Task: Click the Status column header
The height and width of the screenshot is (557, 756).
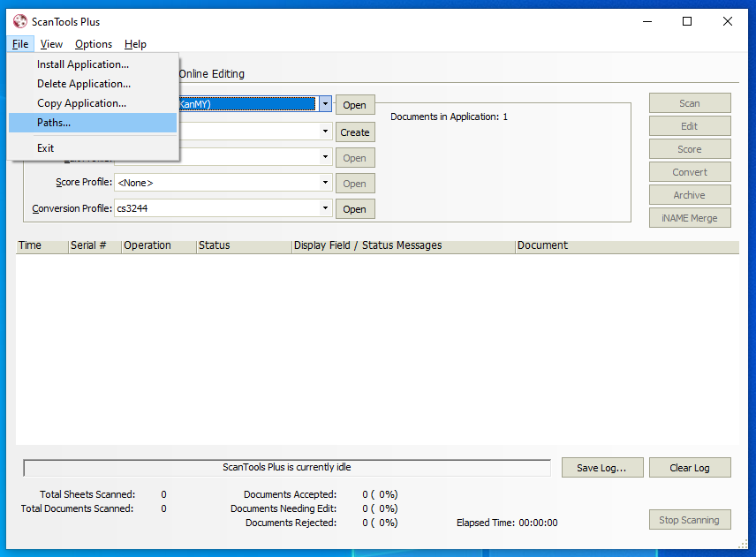Action: click(244, 245)
